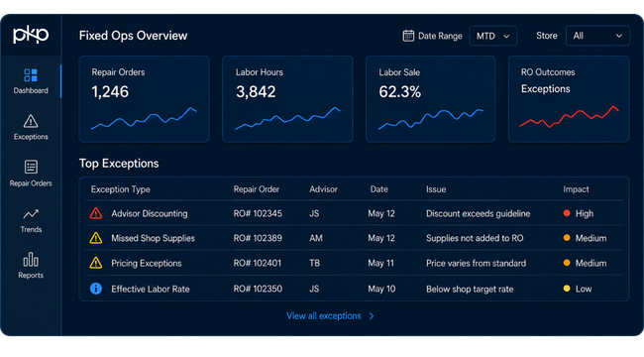Select the Repair Orders menu label in sidebar

31,183
